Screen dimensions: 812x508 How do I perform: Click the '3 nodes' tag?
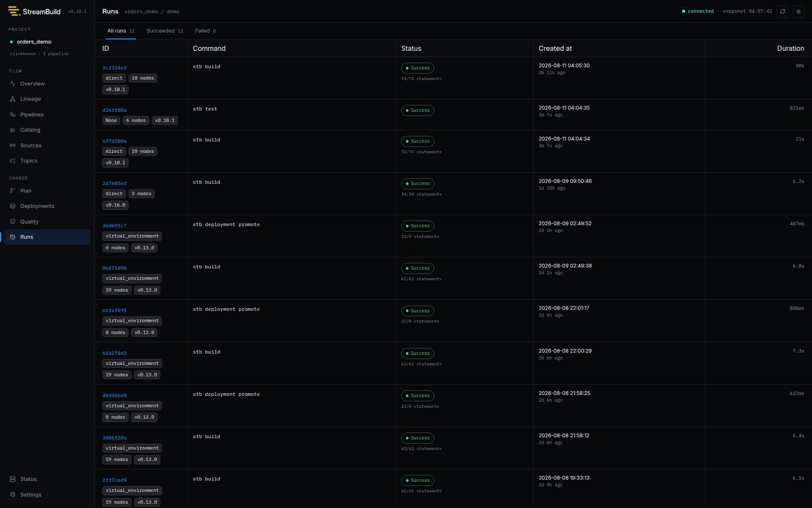point(142,194)
